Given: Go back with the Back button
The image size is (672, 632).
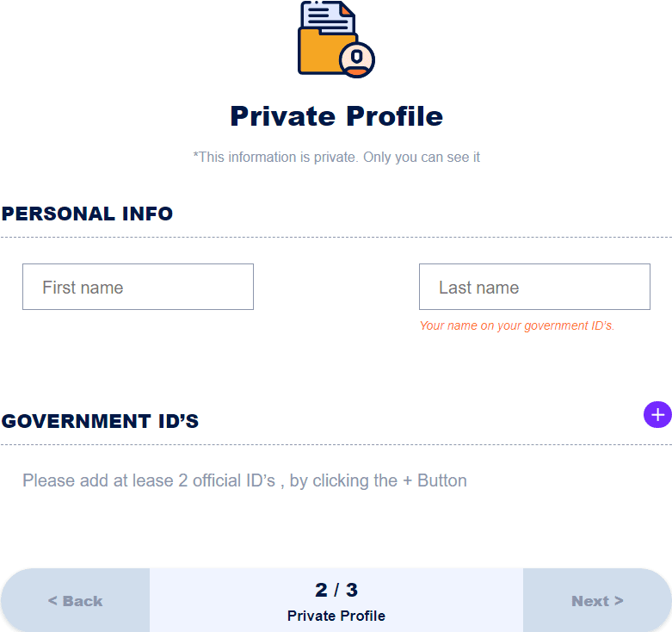Looking at the screenshot, I should click(76, 601).
